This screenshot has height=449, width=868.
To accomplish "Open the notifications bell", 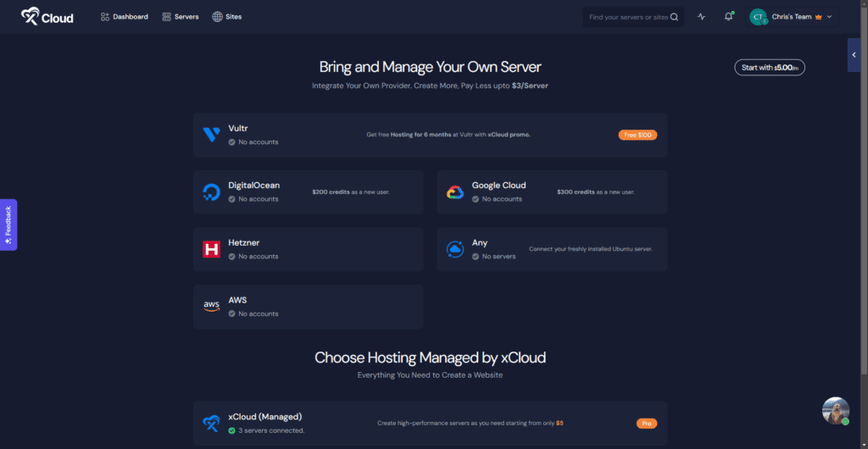I will (x=728, y=17).
